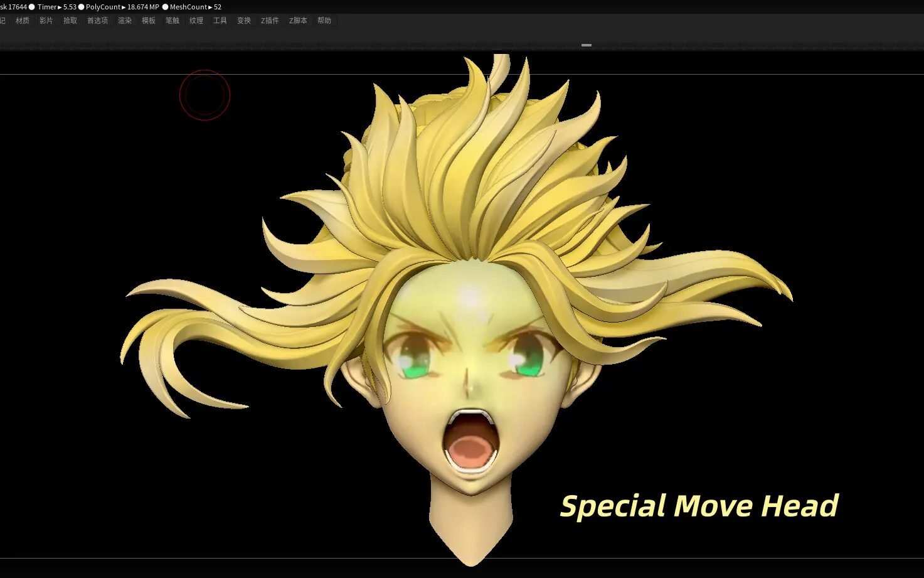Image resolution: width=924 pixels, height=578 pixels.
Task: Open the 首选项 (Preferences) menu
Action: point(97,21)
